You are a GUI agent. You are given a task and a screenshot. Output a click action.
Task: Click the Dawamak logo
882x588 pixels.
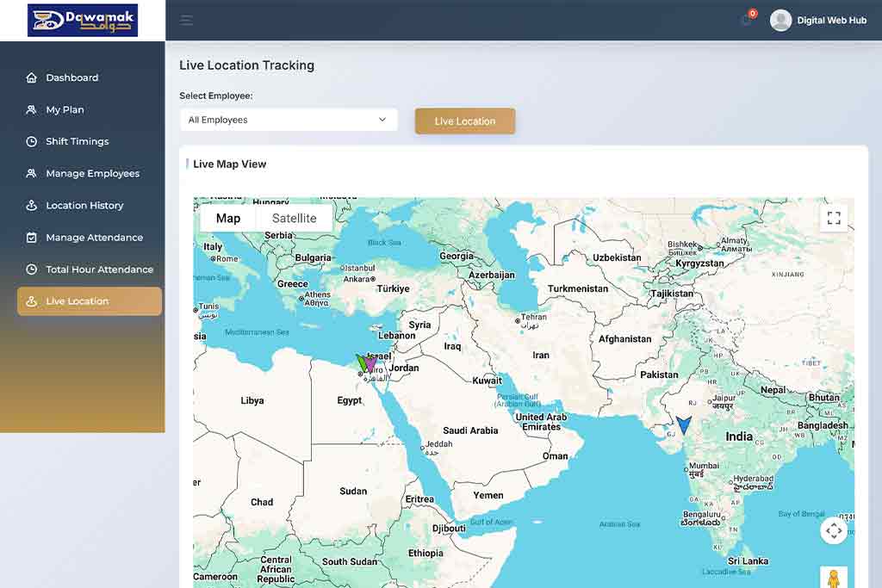coord(83,21)
